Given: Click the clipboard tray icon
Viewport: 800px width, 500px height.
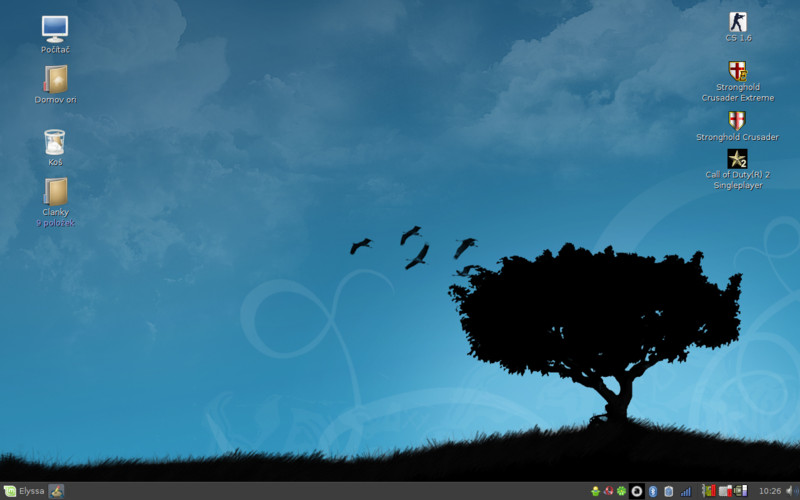Looking at the screenshot, I should pyautogui.click(x=668, y=491).
